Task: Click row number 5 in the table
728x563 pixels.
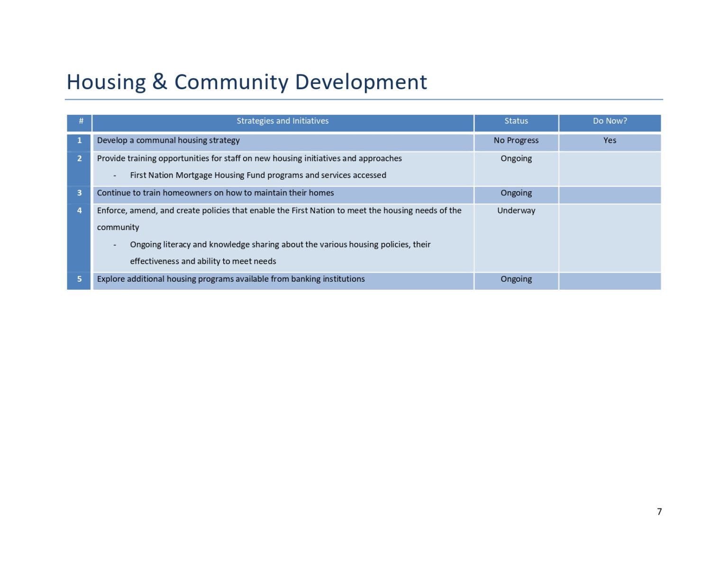Action: coord(80,279)
